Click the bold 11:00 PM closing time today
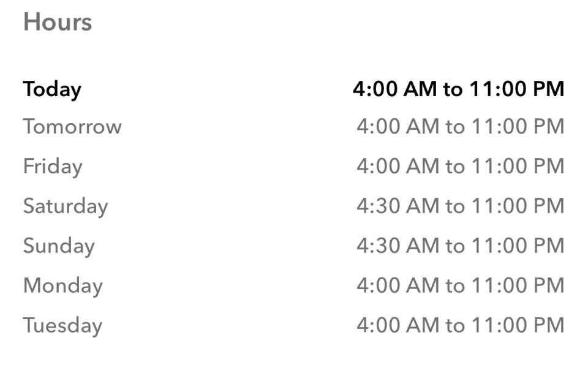Image resolution: width=588 pixels, height=370 pixels. point(517,89)
